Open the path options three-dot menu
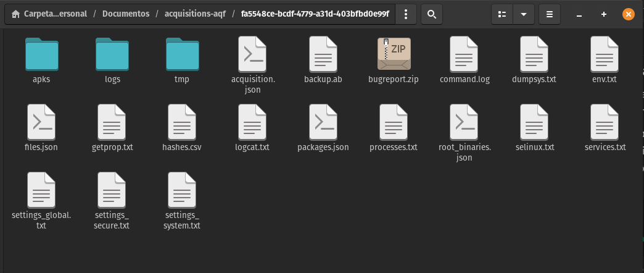This screenshot has width=644, height=273. [x=405, y=14]
